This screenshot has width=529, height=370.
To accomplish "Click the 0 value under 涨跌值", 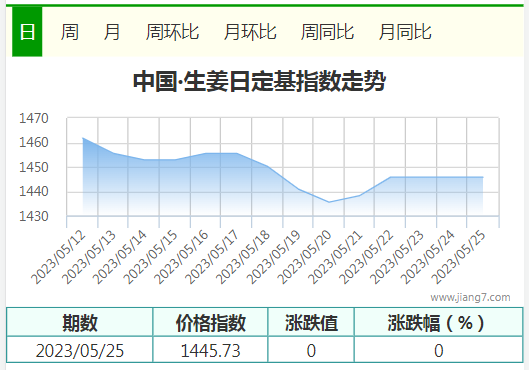I will (x=311, y=351).
